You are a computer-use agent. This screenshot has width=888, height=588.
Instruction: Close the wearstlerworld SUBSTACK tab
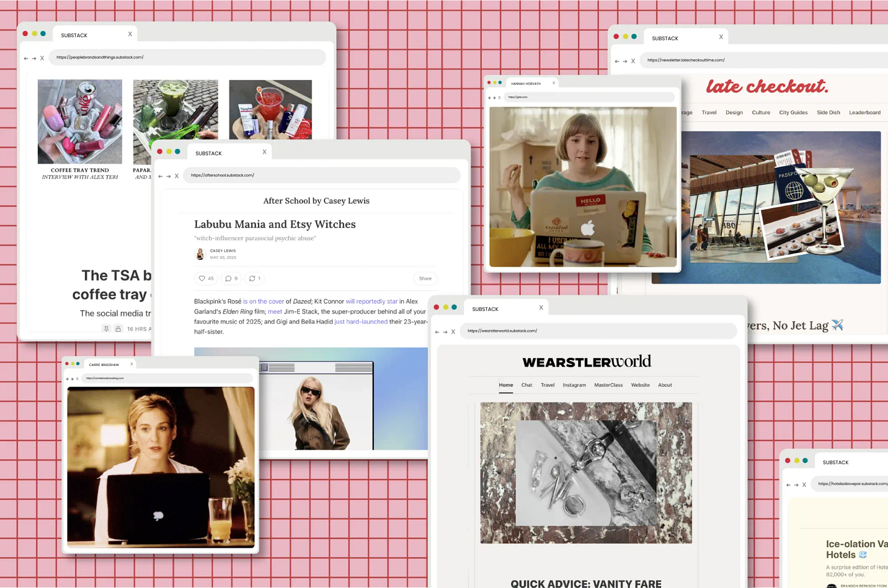(541, 307)
